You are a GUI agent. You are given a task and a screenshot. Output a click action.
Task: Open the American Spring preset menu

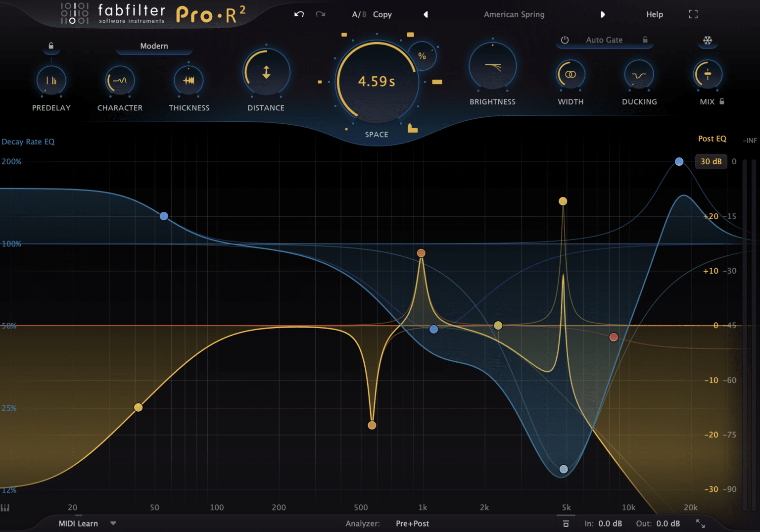tap(514, 14)
